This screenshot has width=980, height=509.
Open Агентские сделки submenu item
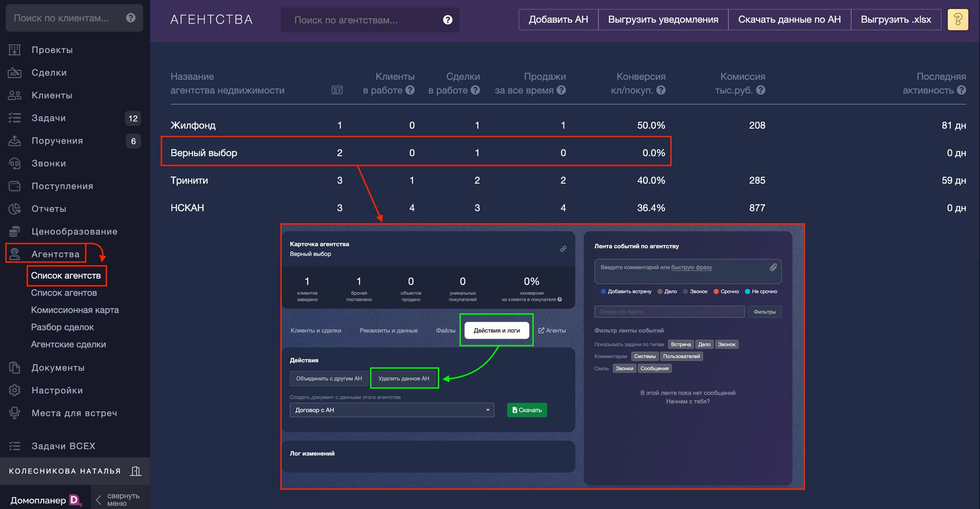[68, 345]
